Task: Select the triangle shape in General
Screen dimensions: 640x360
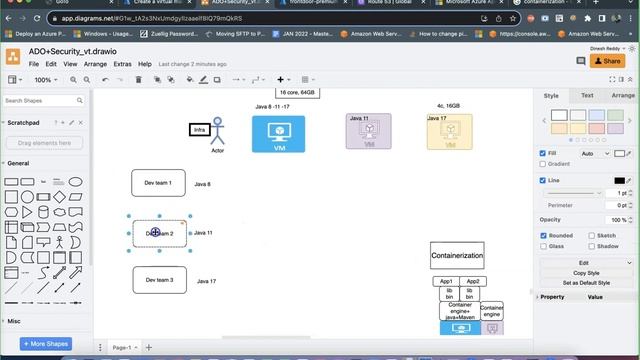Action: (x=27, y=212)
